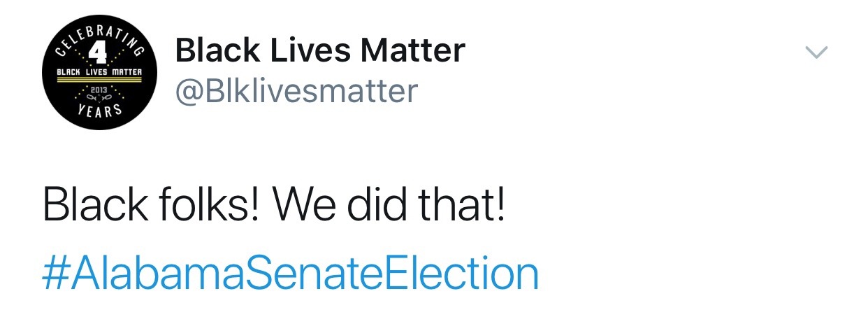Click the '#' symbol starting the hashtag
The image size is (868, 317).
[53, 274]
